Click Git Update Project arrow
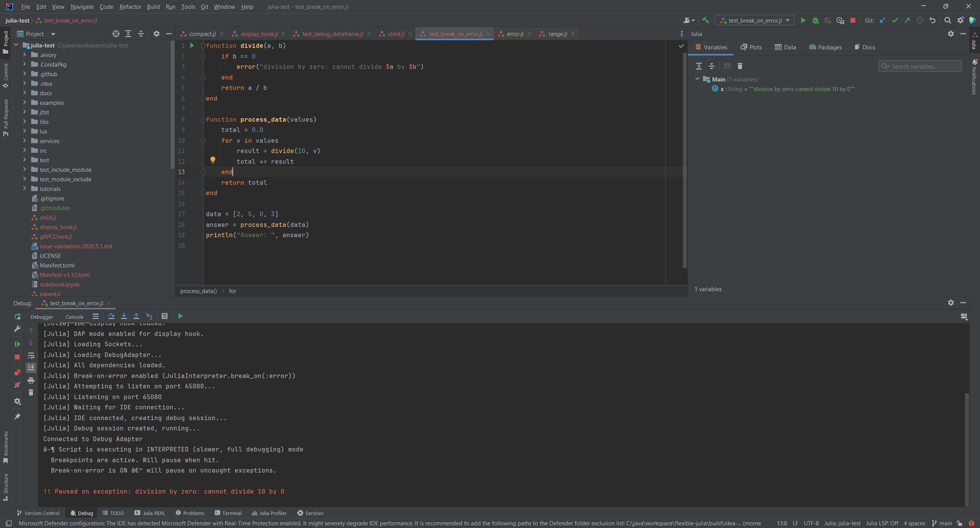Viewport: 980px width, 528px height. point(882,21)
